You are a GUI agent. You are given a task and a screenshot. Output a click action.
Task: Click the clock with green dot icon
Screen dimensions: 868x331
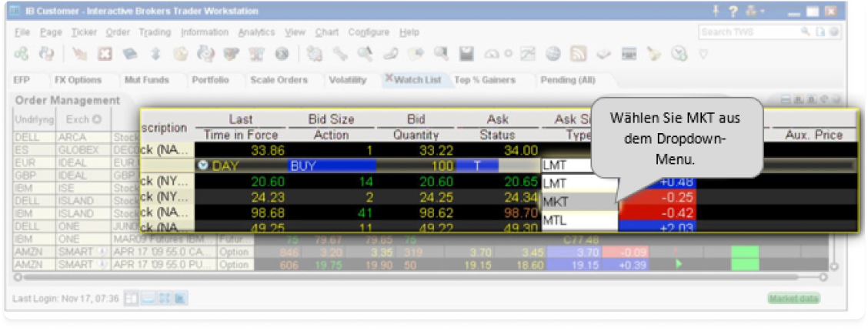tap(679, 54)
